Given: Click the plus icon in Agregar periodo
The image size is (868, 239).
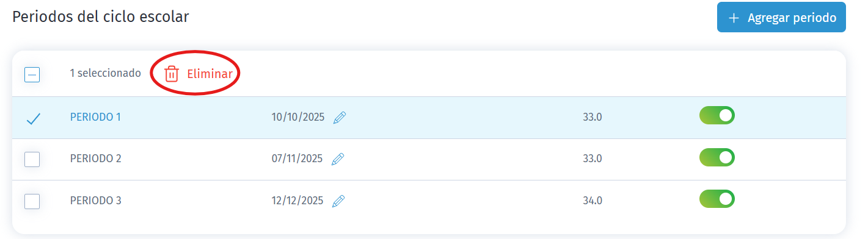Looking at the screenshot, I should 734,18.
